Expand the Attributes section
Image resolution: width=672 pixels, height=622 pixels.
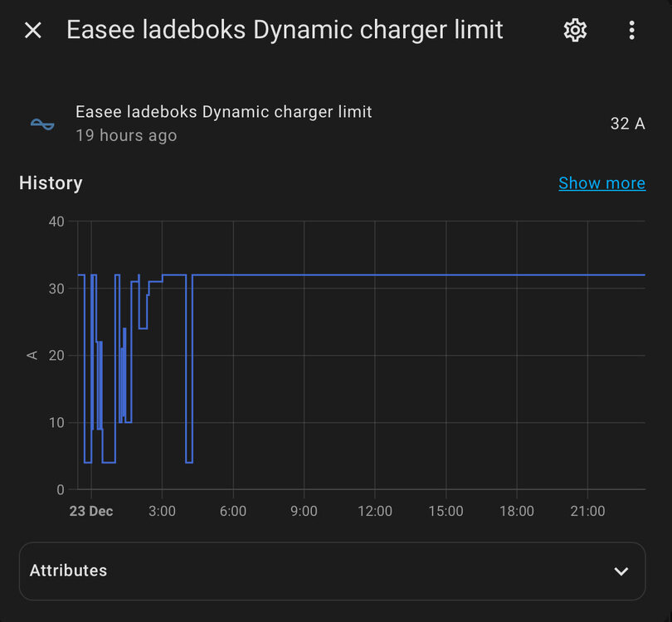point(332,571)
